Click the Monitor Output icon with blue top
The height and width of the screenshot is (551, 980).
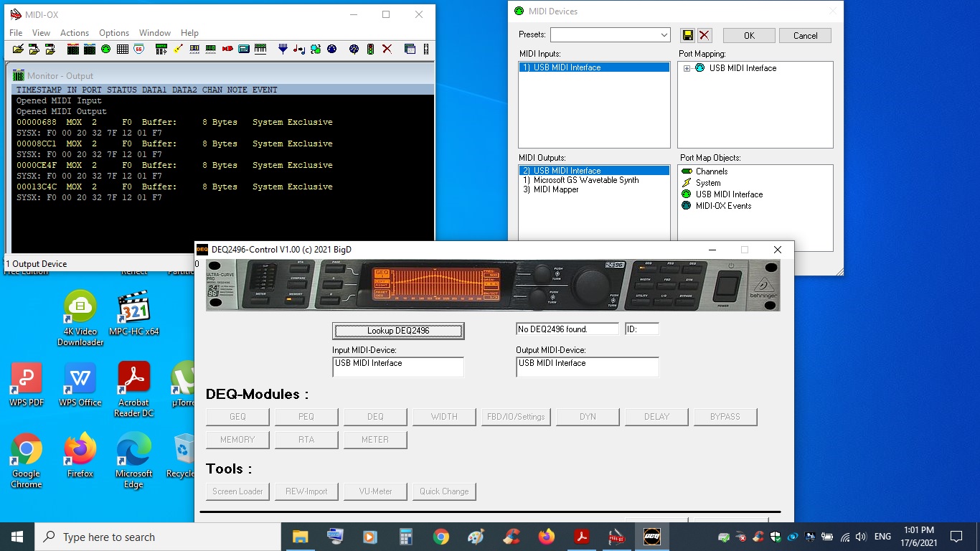pyautogui.click(x=90, y=50)
